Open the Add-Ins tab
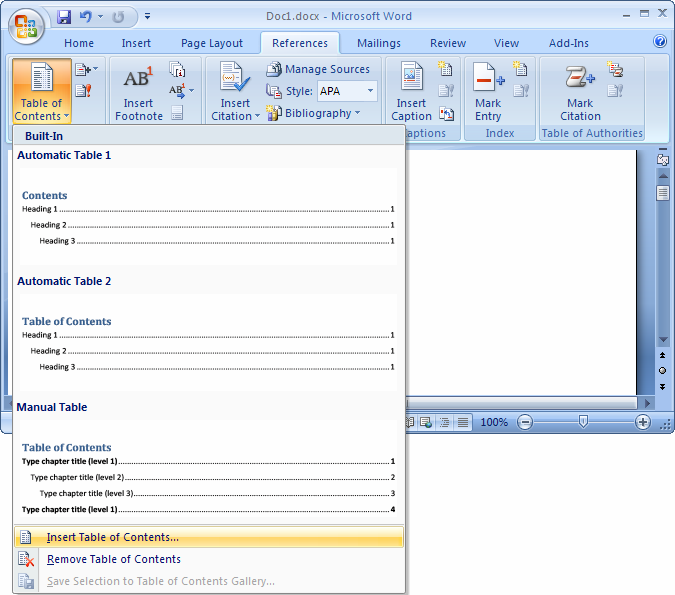This screenshot has height=595, width=675. pyautogui.click(x=569, y=43)
